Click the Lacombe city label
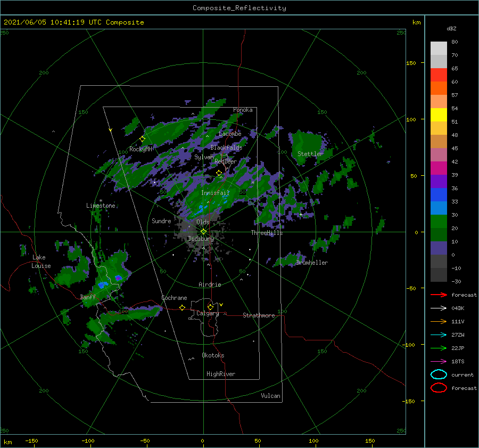The height and width of the screenshot is (448, 479). [230, 134]
